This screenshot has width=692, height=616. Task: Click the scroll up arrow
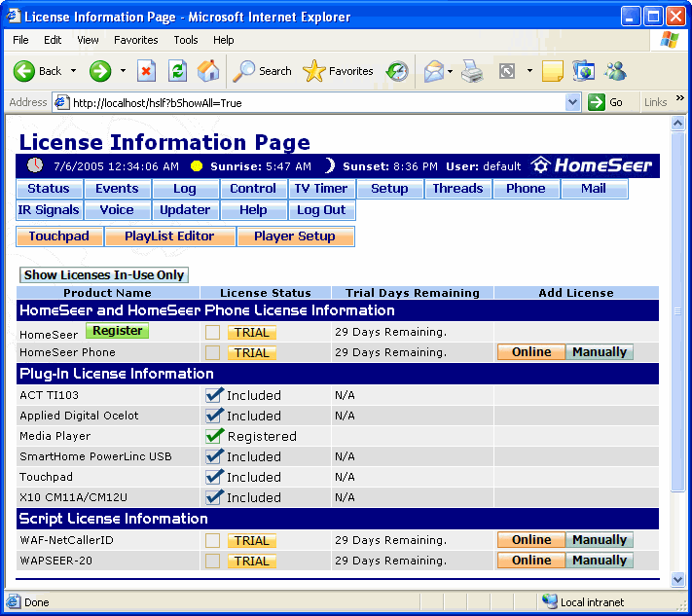click(x=677, y=123)
